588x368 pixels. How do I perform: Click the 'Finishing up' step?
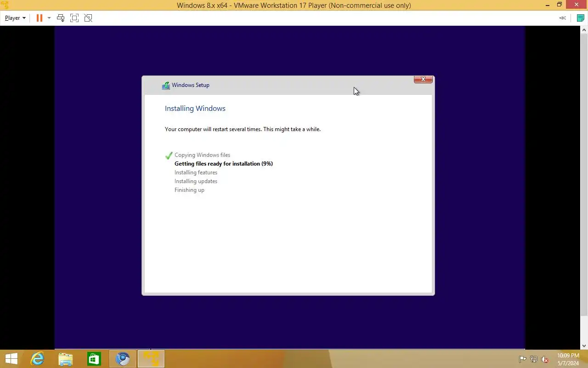point(189,190)
